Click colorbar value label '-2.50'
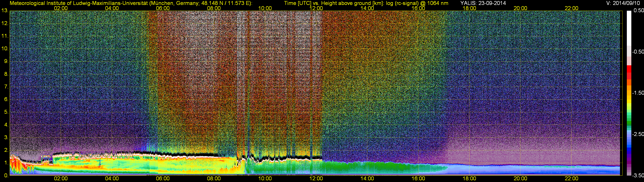This screenshot has width=644, height=182. click(x=638, y=134)
